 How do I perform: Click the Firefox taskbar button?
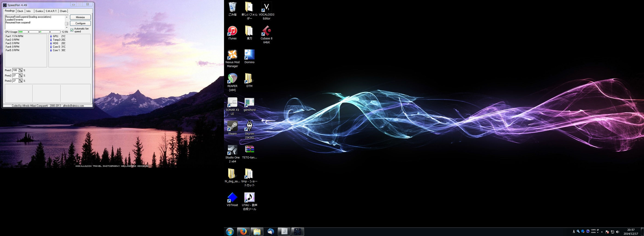point(243,231)
